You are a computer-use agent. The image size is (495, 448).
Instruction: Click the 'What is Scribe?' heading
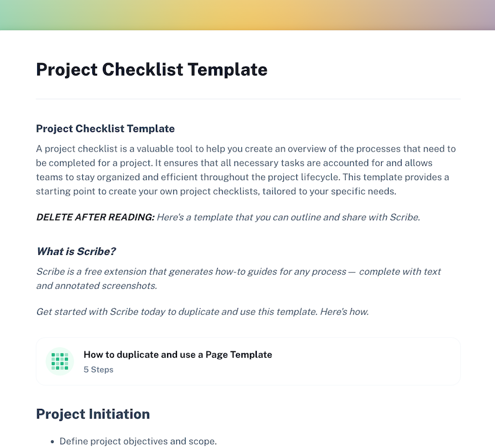point(75,251)
